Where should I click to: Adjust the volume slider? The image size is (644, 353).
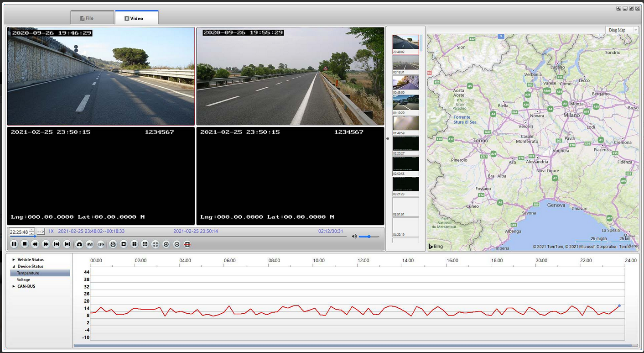(369, 237)
